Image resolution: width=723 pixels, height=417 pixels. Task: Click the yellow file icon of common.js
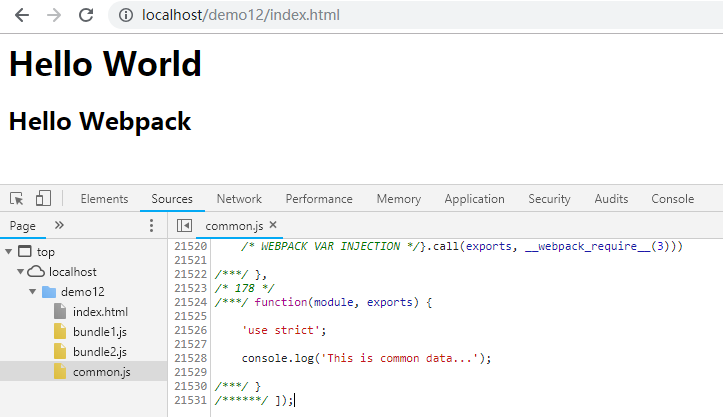click(x=60, y=371)
